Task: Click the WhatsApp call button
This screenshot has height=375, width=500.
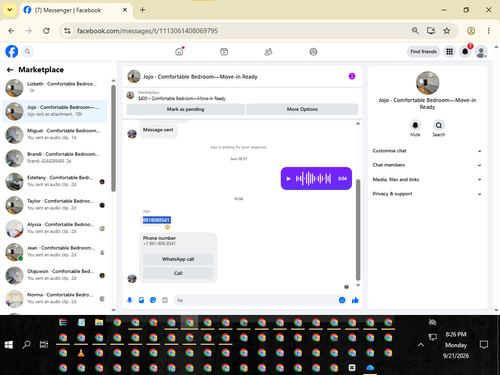Action: coord(178,259)
